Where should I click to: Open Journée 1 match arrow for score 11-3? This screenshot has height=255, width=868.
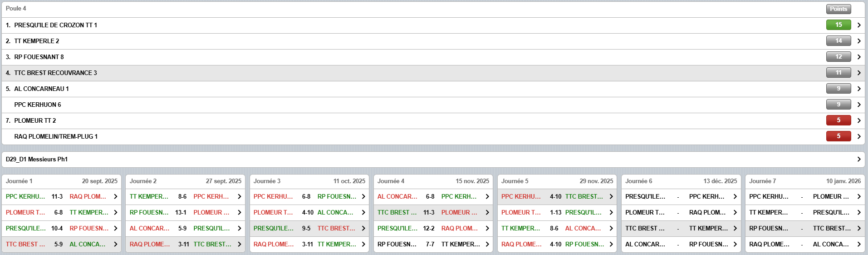click(x=115, y=196)
